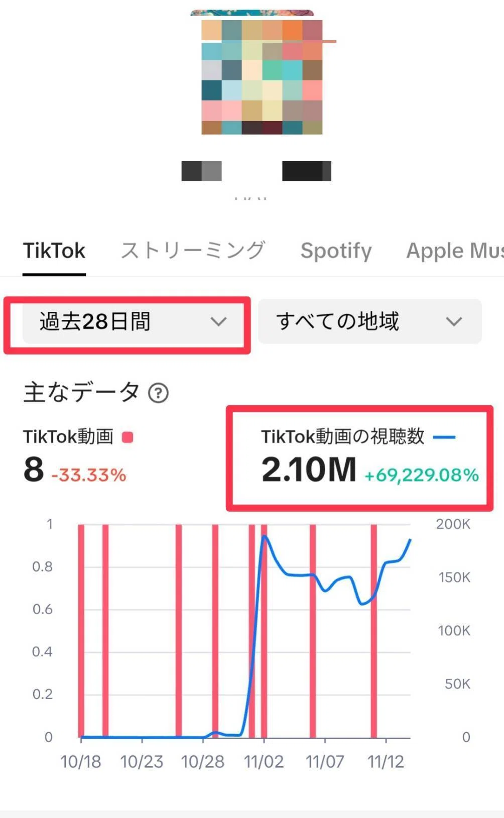Tap the pink bar near 11/02
Image resolution: width=504 pixels, height=818 pixels.
264,631
